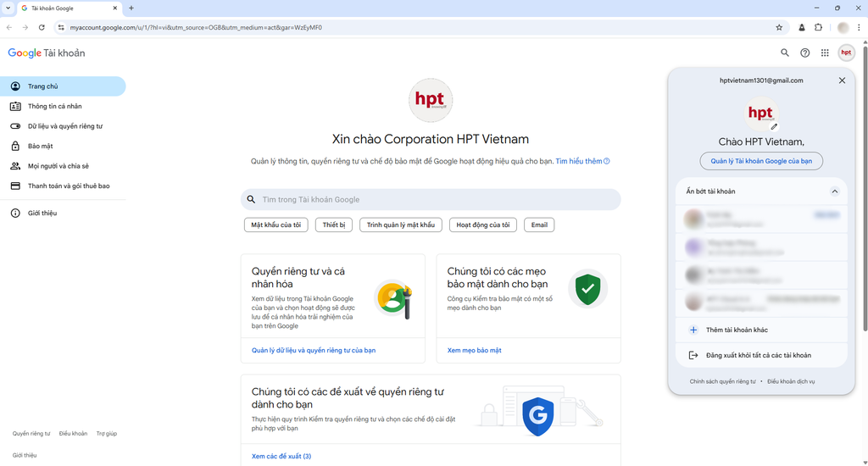The width and height of the screenshot is (868, 466).
Task: Edit profile picture pencil icon in popup
Action: tap(774, 126)
